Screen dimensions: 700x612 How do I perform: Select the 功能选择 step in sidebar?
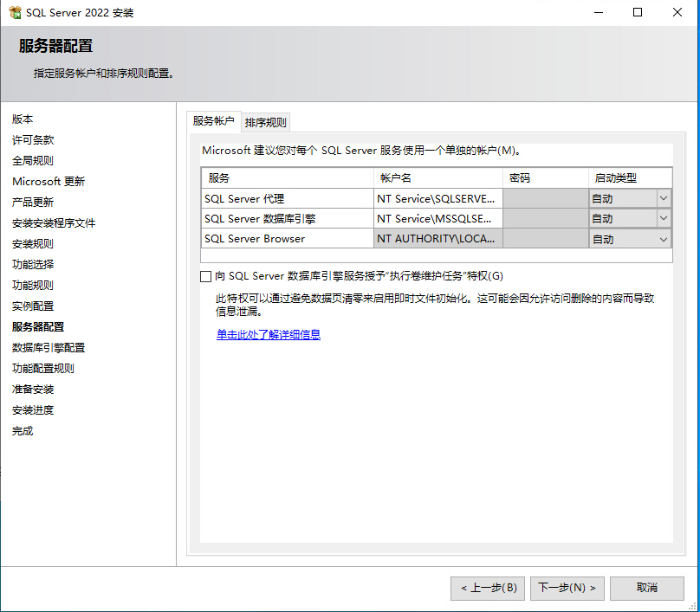(33, 265)
